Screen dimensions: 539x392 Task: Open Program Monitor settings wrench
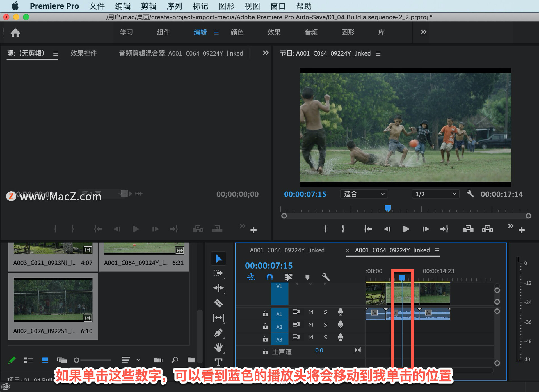click(x=470, y=194)
